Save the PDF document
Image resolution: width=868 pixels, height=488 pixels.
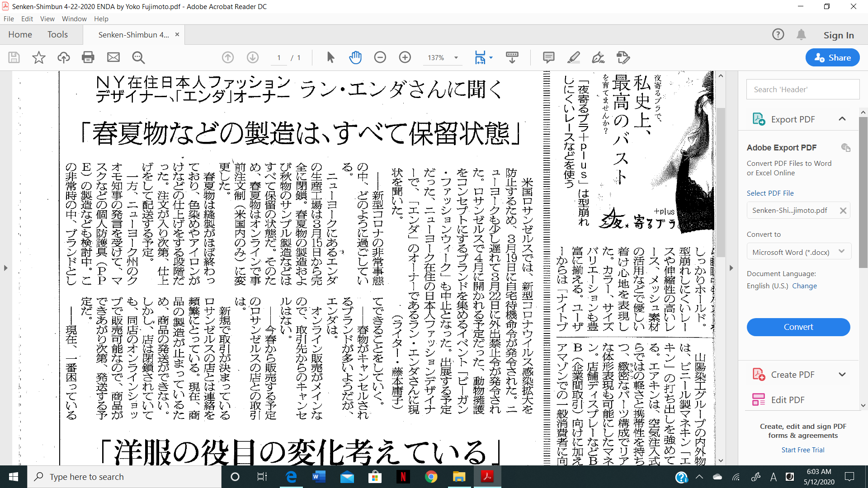tap(14, 57)
